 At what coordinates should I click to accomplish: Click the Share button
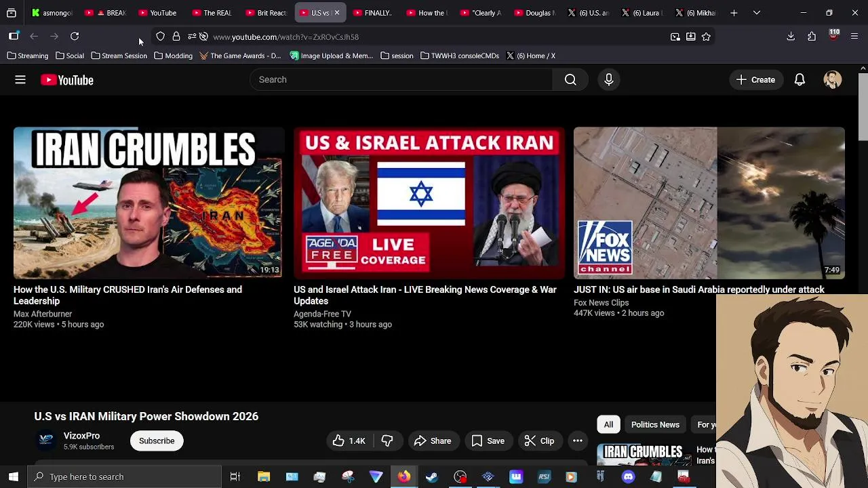[432, 441]
